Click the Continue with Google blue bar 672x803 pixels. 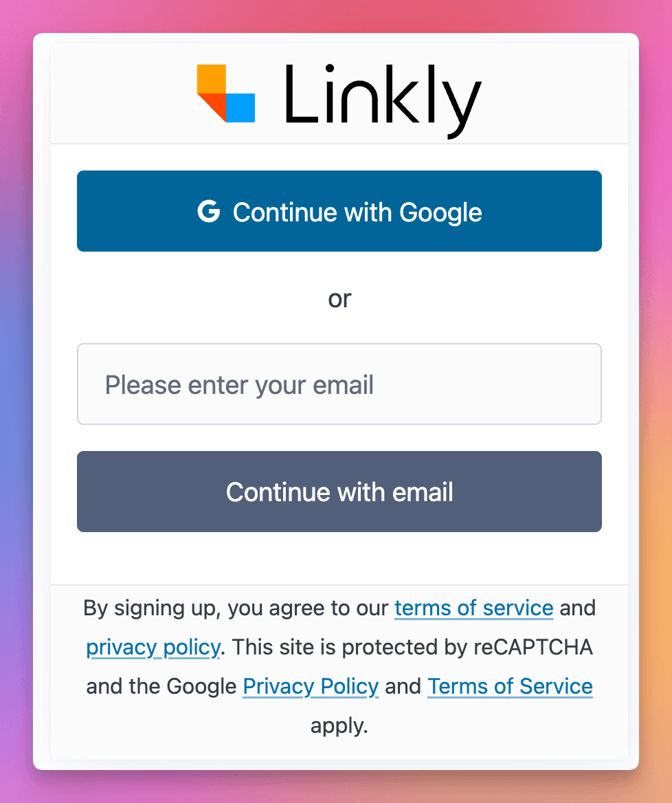339,211
